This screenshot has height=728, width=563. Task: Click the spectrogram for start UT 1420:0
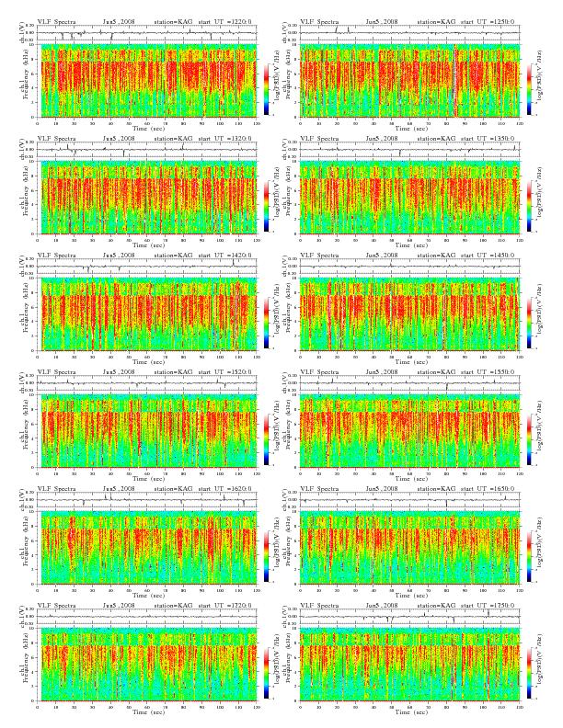(x=147, y=313)
